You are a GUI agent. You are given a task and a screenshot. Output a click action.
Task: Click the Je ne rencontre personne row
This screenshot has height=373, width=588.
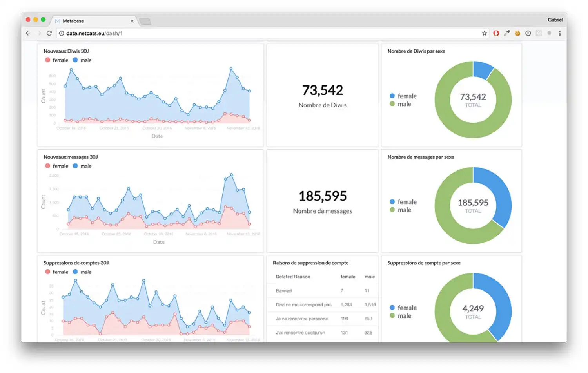pyautogui.click(x=323, y=319)
